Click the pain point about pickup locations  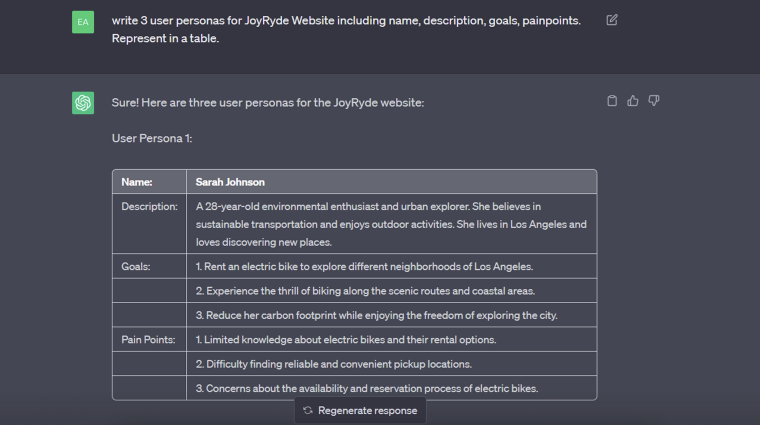click(392, 364)
